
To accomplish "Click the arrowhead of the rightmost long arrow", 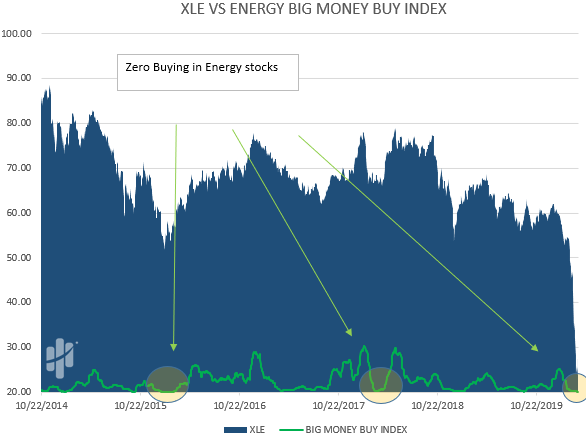I will [x=535, y=348].
